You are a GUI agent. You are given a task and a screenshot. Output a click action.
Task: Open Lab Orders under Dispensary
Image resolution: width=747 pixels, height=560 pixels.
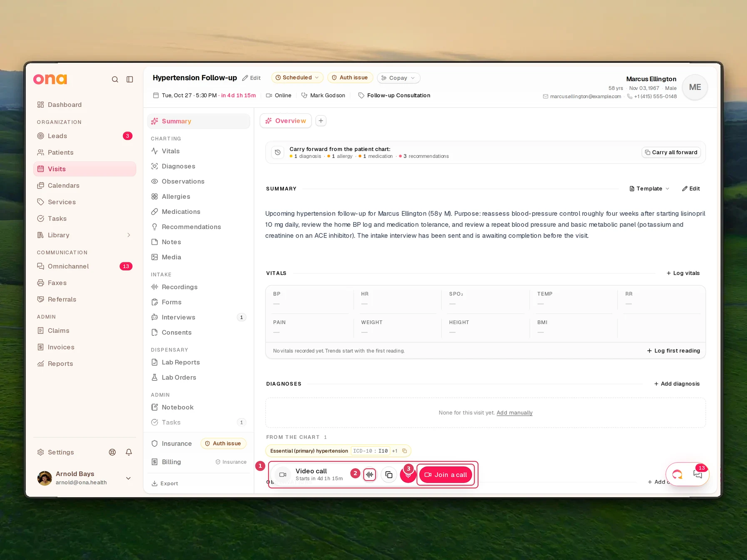point(199,377)
